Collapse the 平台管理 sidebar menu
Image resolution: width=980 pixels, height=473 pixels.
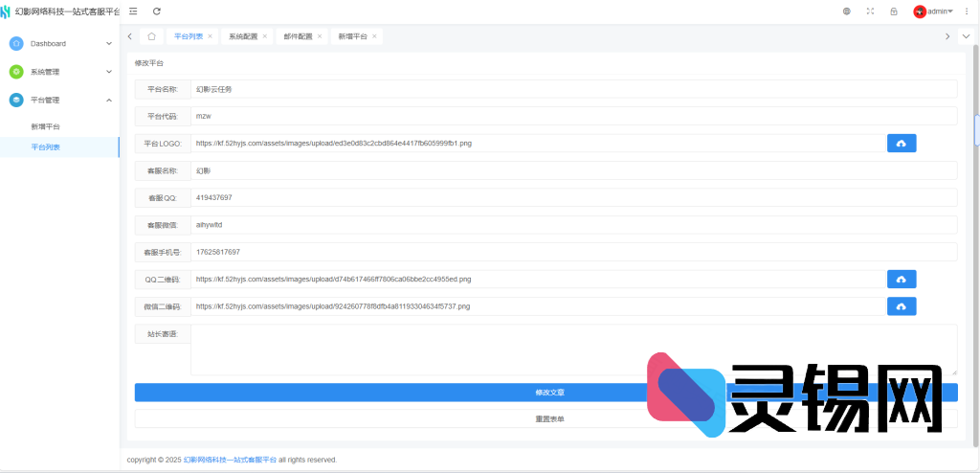tap(59, 100)
